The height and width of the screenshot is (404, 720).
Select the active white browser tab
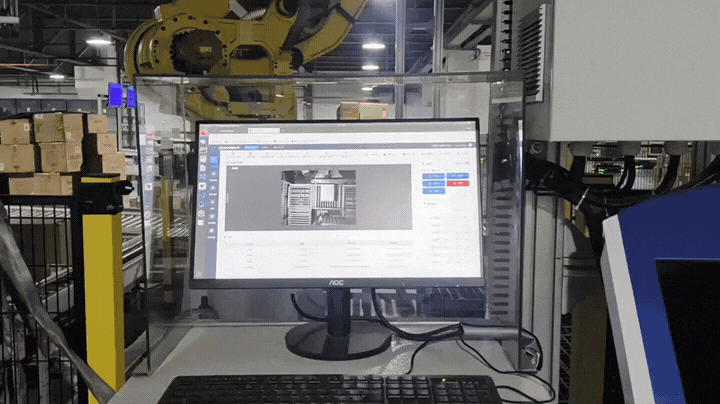click(264, 130)
